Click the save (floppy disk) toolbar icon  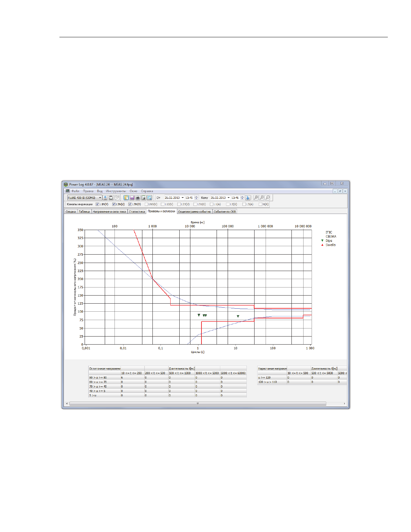click(132, 198)
